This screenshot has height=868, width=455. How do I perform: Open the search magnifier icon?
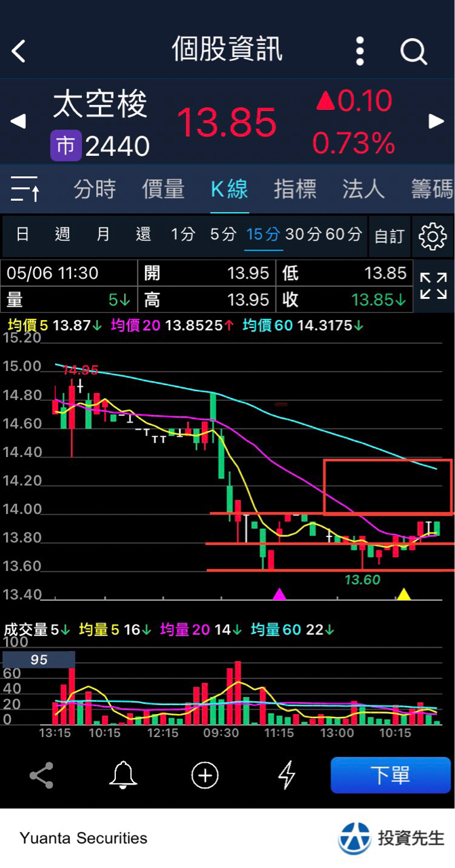[x=413, y=51]
